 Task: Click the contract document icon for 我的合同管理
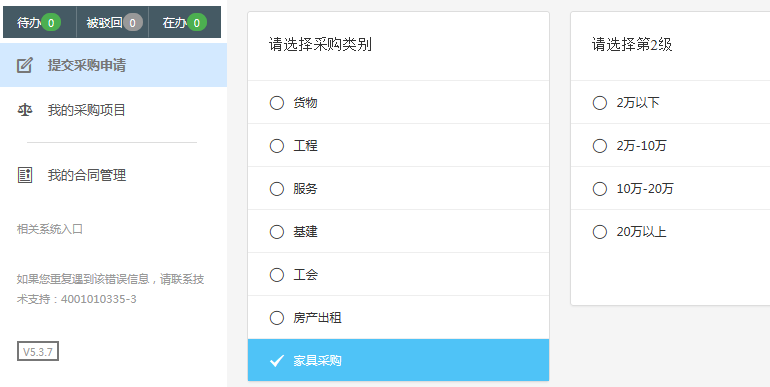25,175
